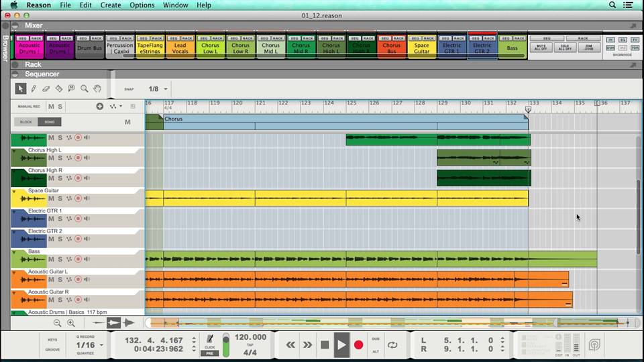Click the track parameter automation icon
This screenshot has width=644, height=362.
(x=113, y=107)
